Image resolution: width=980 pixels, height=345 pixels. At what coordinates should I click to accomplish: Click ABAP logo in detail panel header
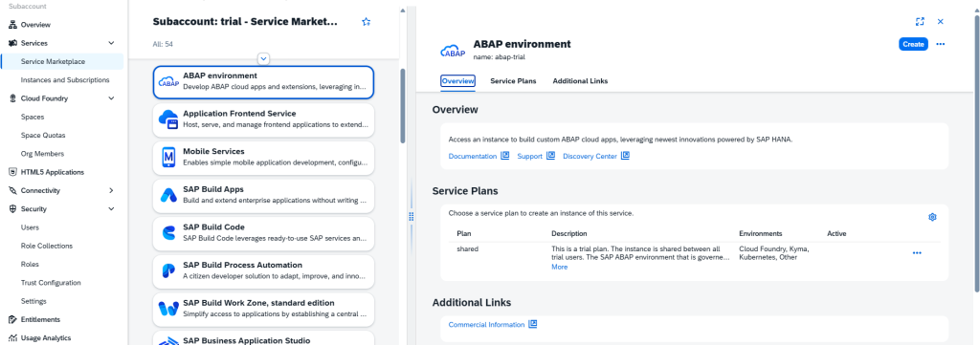click(x=453, y=52)
